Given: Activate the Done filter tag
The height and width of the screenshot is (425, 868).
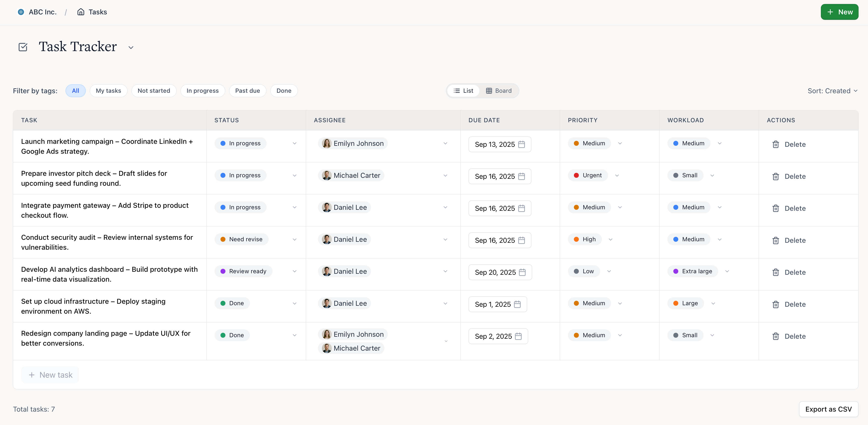Looking at the screenshot, I should click(x=284, y=91).
